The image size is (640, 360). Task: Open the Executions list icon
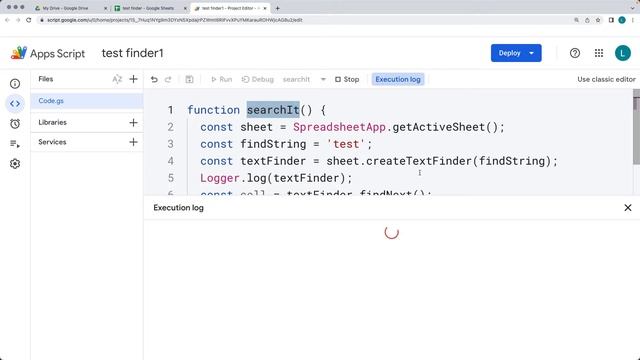pyautogui.click(x=15, y=144)
